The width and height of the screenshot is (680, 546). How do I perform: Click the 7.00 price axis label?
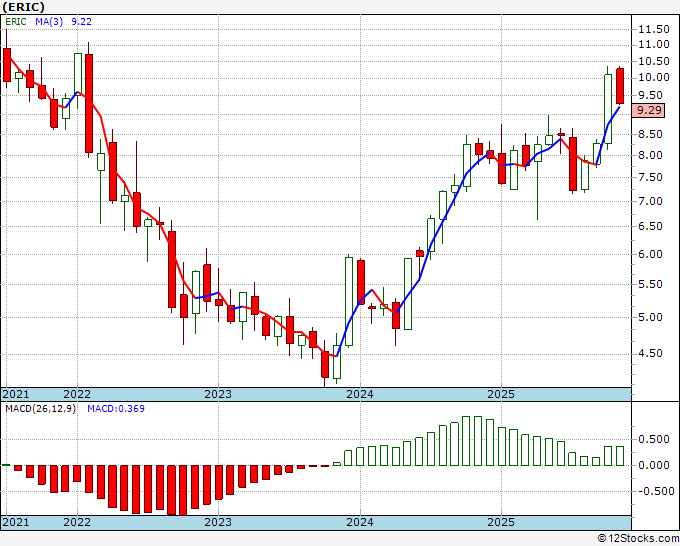pos(651,201)
